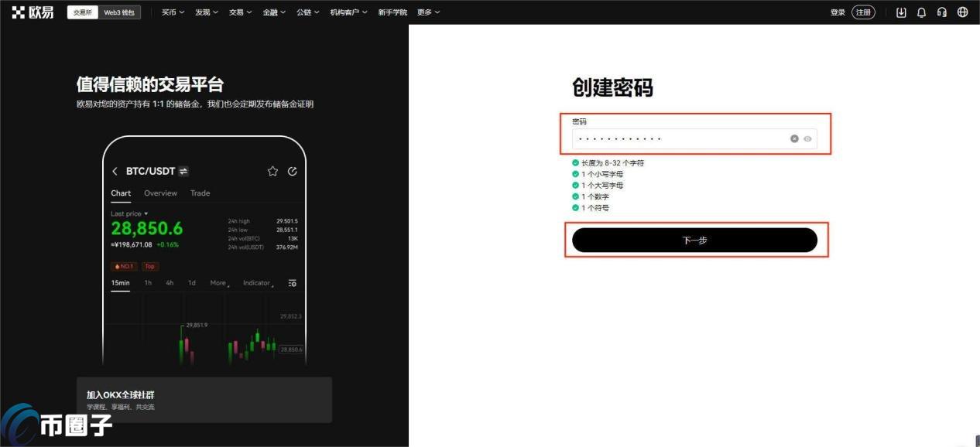Viewport: 980px width, 447px height.
Task: Open the 公链 dropdown menu
Action: tap(308, 12)
